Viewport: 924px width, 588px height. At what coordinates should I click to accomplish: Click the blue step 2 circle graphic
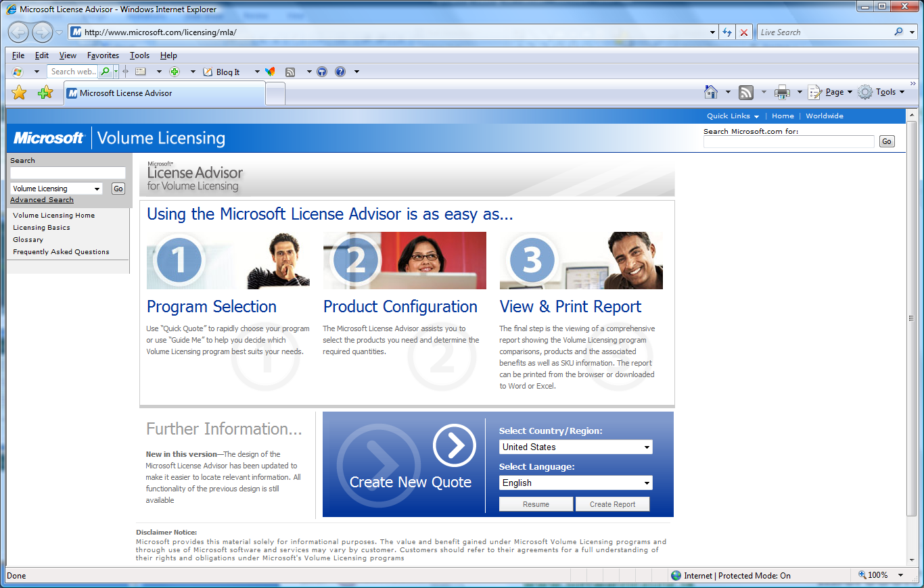click(x=356, y=260)
